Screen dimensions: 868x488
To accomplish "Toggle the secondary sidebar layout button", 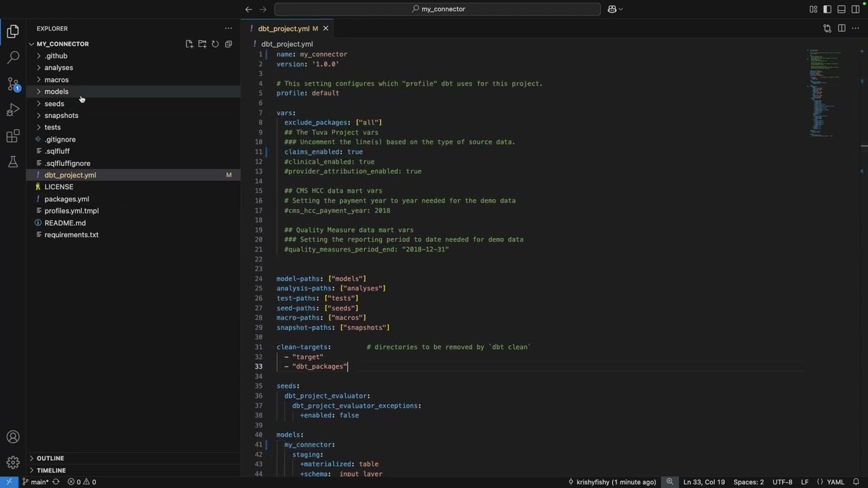I will (x=856, y=9).
